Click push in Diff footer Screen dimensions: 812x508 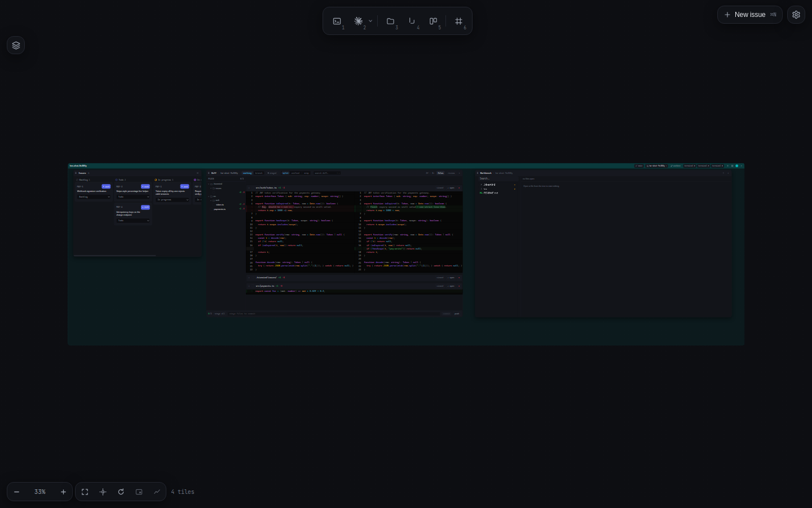pos(457,314)
